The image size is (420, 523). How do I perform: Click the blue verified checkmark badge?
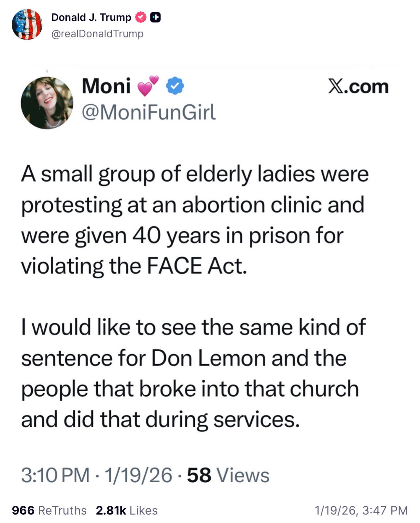click(x=175, y=86)
